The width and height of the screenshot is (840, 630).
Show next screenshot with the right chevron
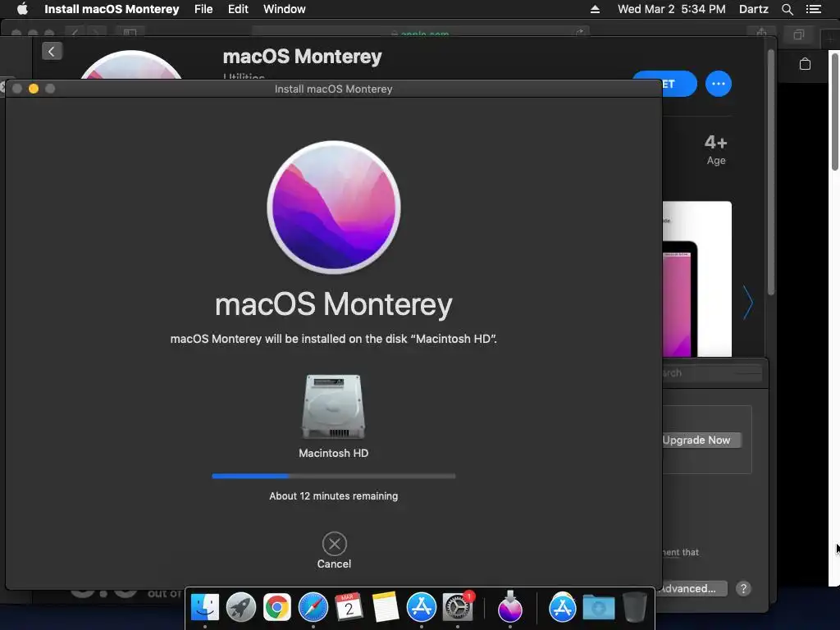(x=748, y=303)
